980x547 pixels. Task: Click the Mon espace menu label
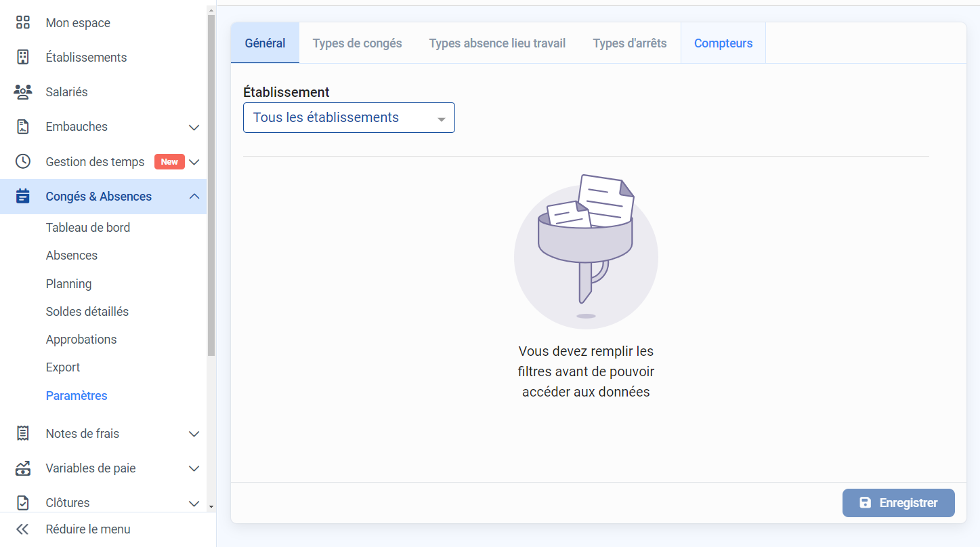[x=78, y=23]
